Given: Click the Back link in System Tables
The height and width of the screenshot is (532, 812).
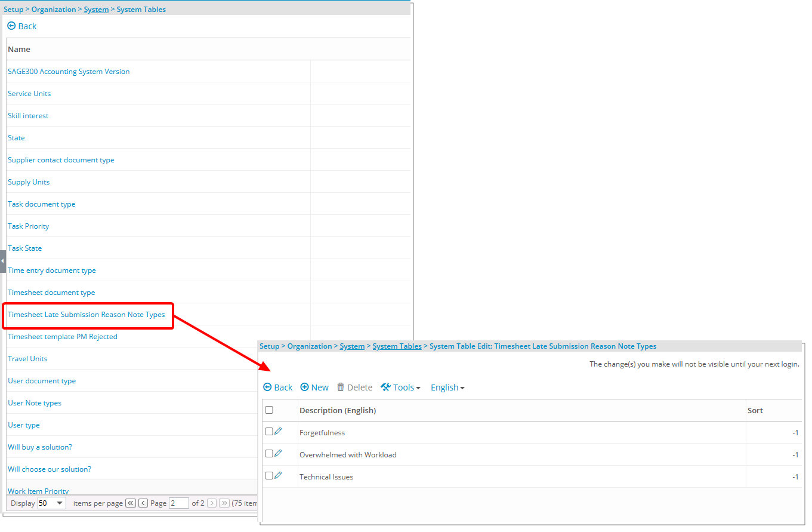Looking at the screenshot, I should 22,26.
